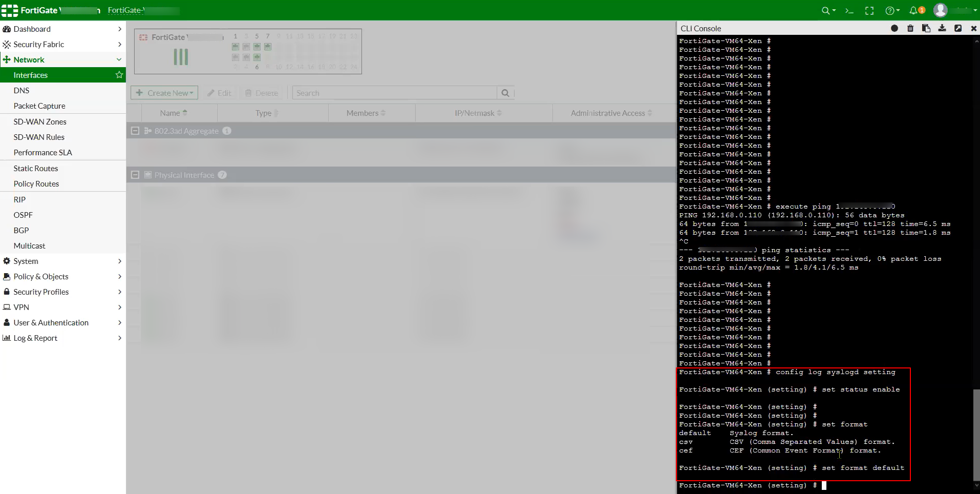Click the Network cross-arrows icon in sidebar
The image size is (980, 494).
pos(7,60)
